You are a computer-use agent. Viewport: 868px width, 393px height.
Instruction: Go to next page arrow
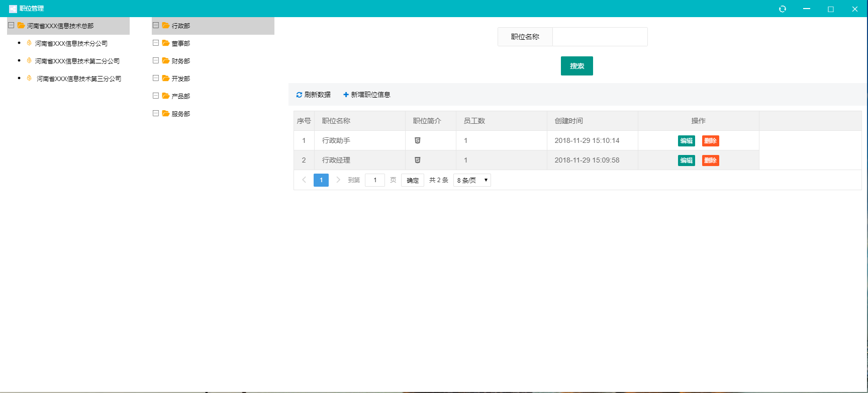coord(338,180)
